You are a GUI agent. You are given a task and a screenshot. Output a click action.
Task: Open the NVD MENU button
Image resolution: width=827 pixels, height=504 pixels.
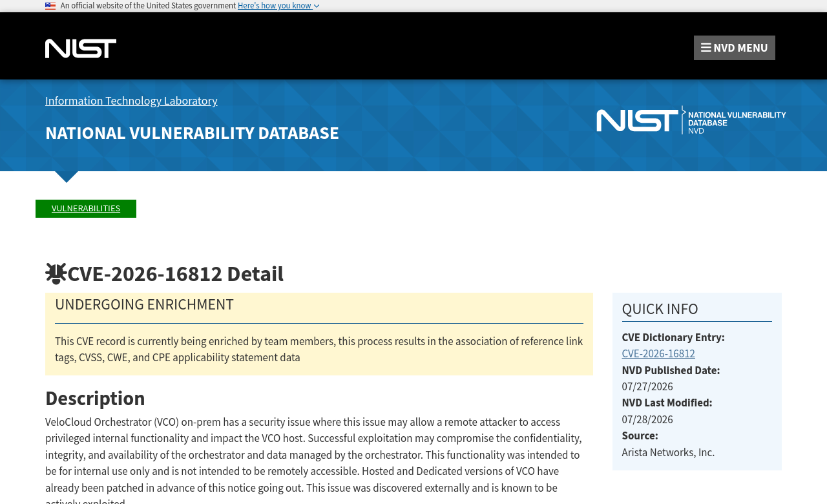pos(735,48)
